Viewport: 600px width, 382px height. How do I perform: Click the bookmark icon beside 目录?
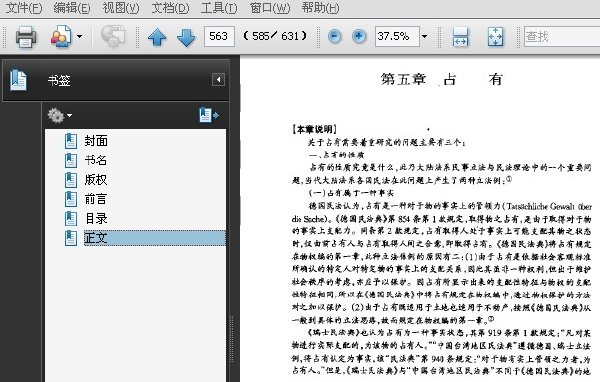[x=71, y=219]
